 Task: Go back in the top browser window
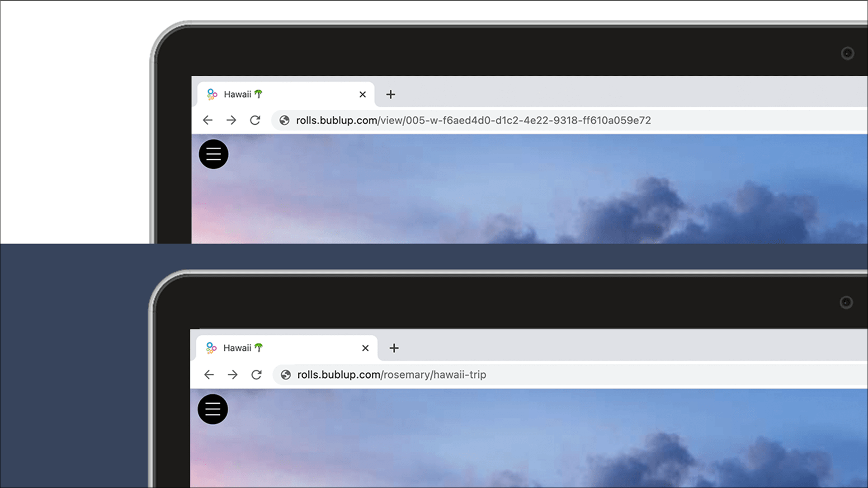click(208, 120)
